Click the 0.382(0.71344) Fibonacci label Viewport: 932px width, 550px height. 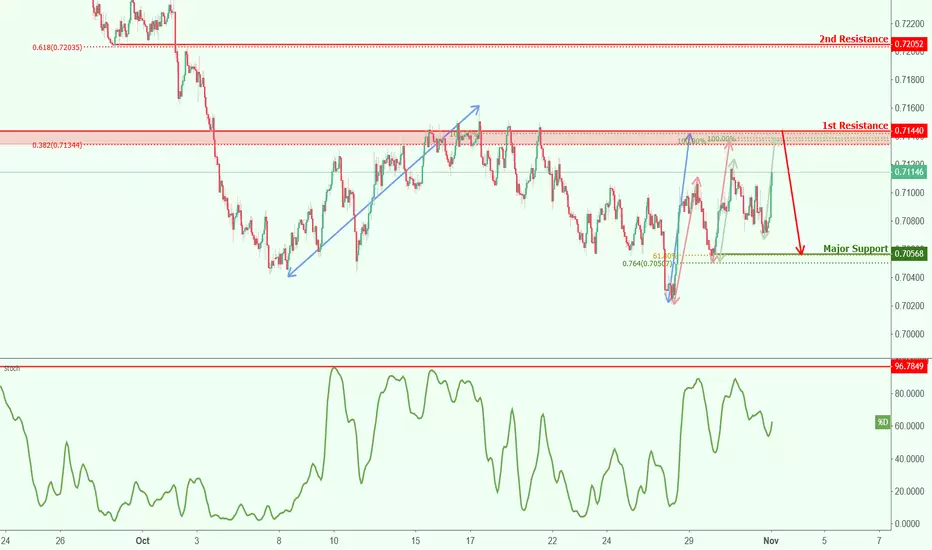(57, 145)
